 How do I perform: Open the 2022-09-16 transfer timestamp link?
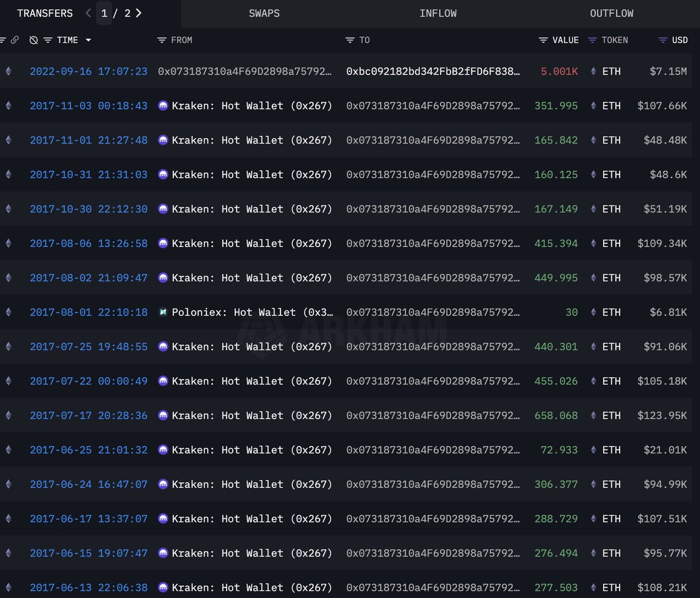pos(89,71)
